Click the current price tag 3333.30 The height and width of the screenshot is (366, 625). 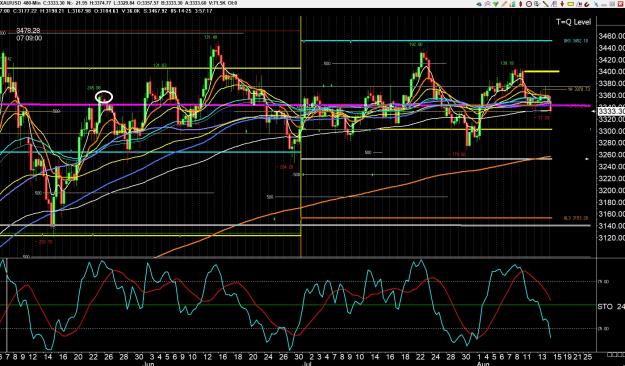pos(611,111)
